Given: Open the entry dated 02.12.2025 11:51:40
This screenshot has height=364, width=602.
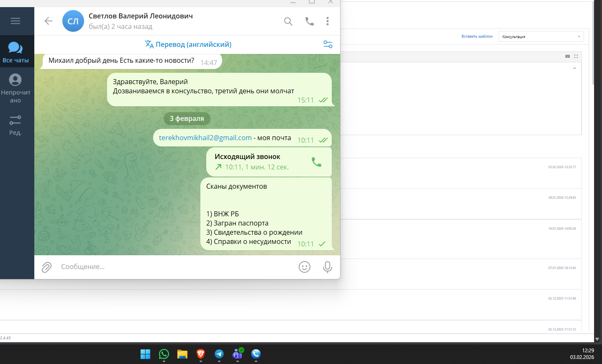Looking at the screenshot, I should (x=562, y=298).
